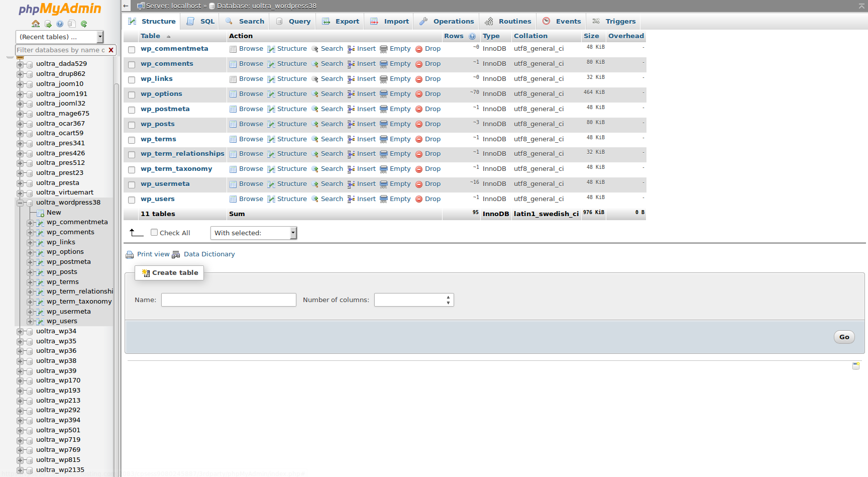868x477 pixels.
Task: Expand the uoltra_wp2135 database node
Action: coord(20,470)
